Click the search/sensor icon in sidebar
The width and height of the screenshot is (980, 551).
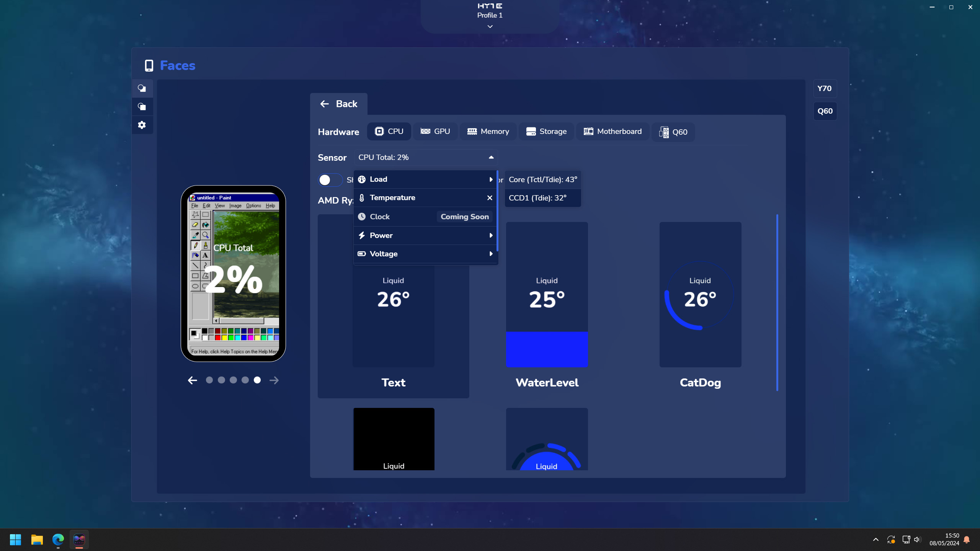142,88
